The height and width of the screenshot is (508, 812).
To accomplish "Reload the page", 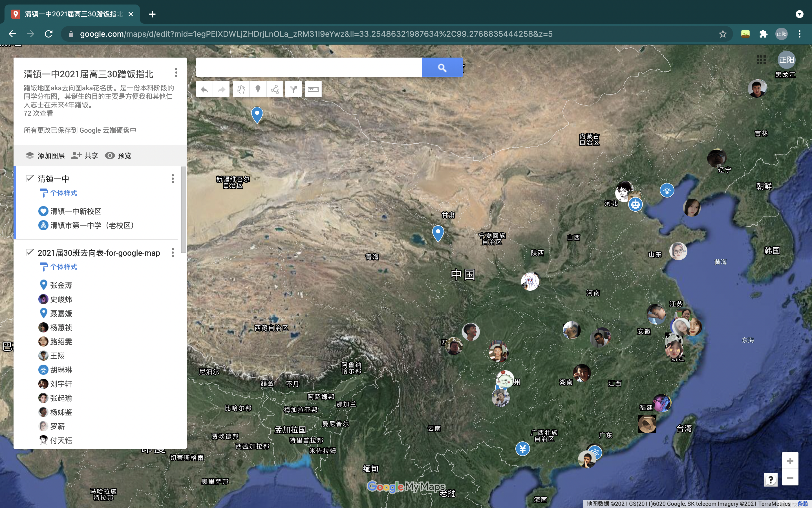I will 49,34.
